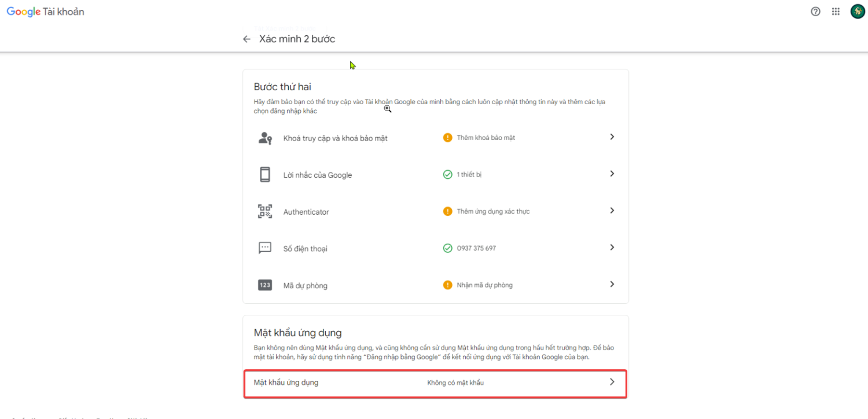This screenshot has width=868, height=419.
Task: Open the Google apps grid icon
Action: pos(836,12)
